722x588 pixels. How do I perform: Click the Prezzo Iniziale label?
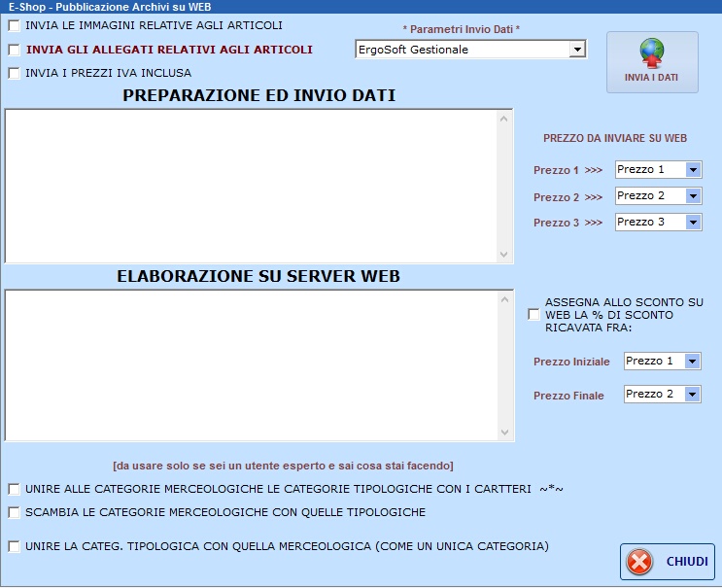click(571, 362)
